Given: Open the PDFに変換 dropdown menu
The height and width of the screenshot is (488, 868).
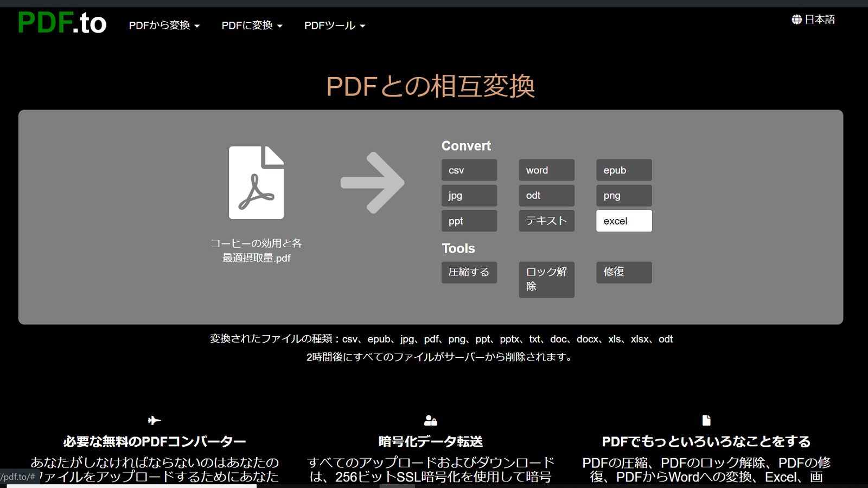Looking at the screenshot, I should point(252,25).
